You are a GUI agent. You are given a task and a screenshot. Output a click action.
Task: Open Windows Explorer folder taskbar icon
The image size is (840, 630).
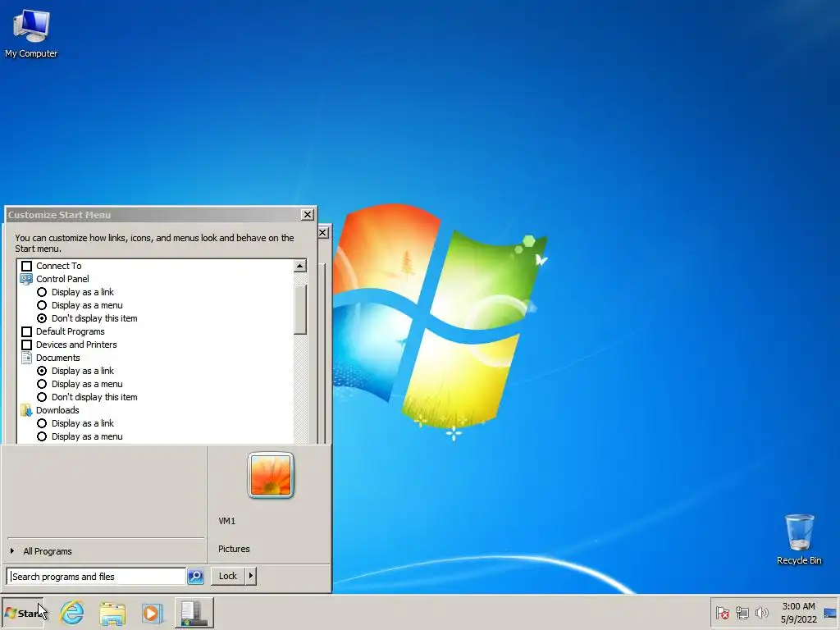coord(112,613)
